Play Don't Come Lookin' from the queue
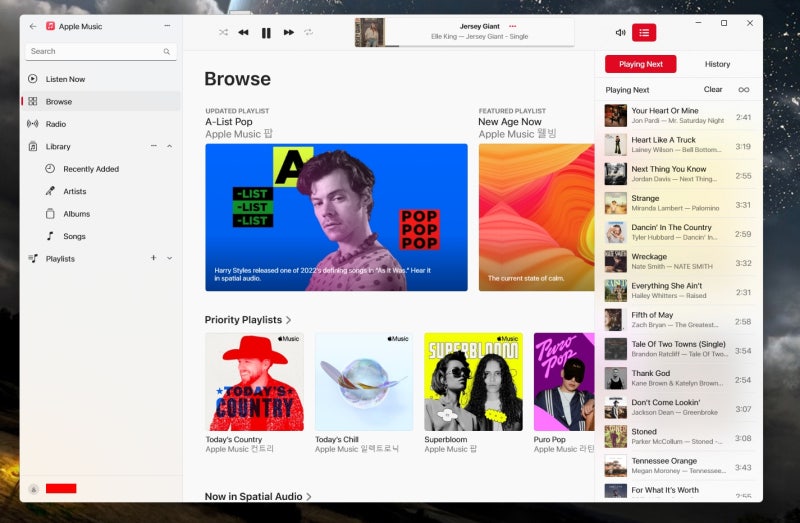The image size is (800, 523). [679, 407]
